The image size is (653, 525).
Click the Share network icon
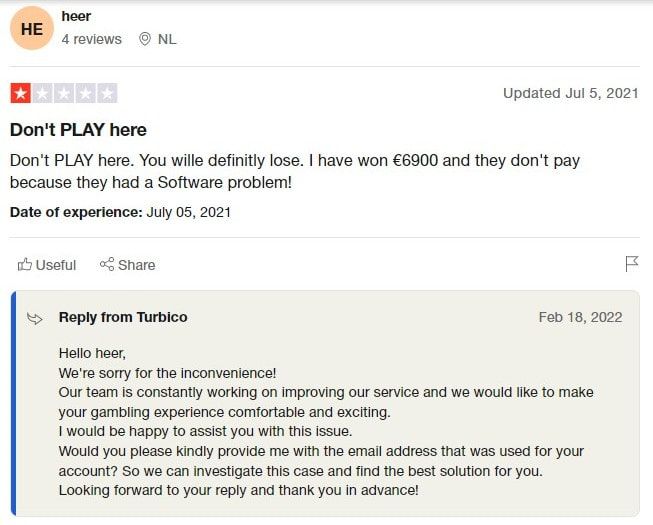(107, 264)
